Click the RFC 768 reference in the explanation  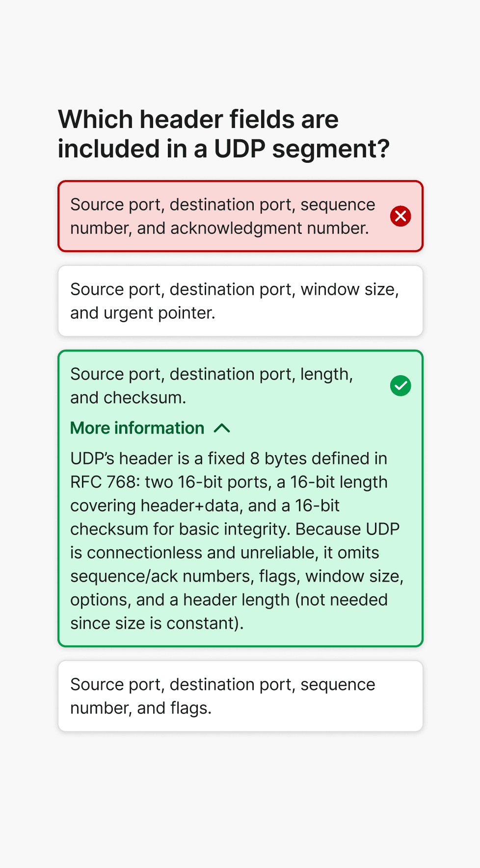[x=103, y=482]
